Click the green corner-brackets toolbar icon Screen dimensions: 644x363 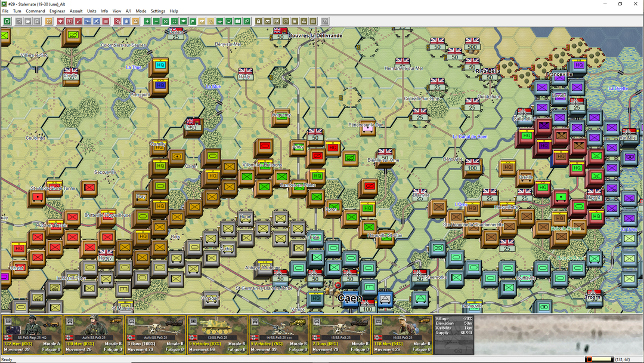[x=175, y=21]
